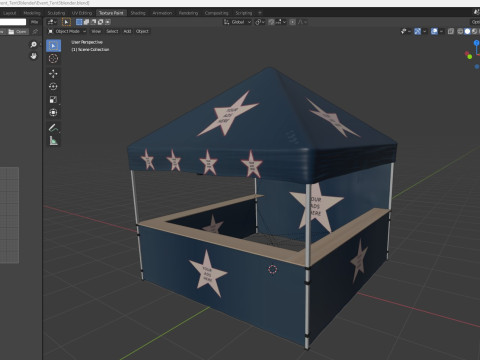Set selection mode to new selection

[79, 22]
